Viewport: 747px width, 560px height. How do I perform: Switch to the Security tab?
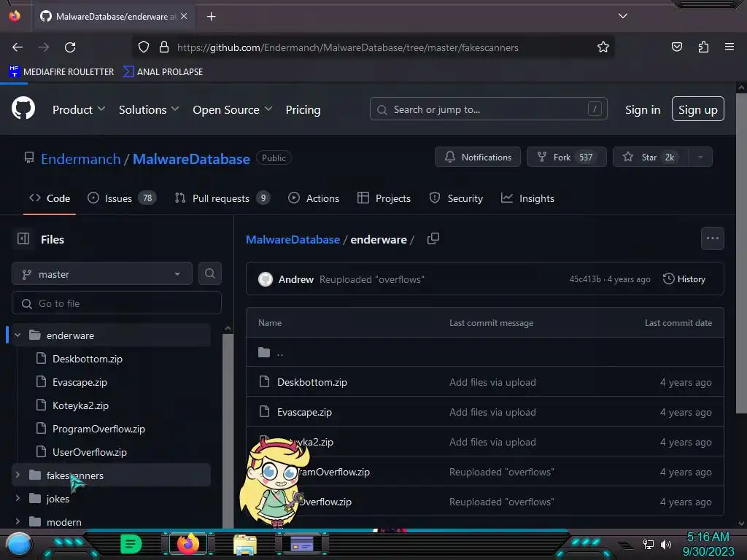(456, 198)
